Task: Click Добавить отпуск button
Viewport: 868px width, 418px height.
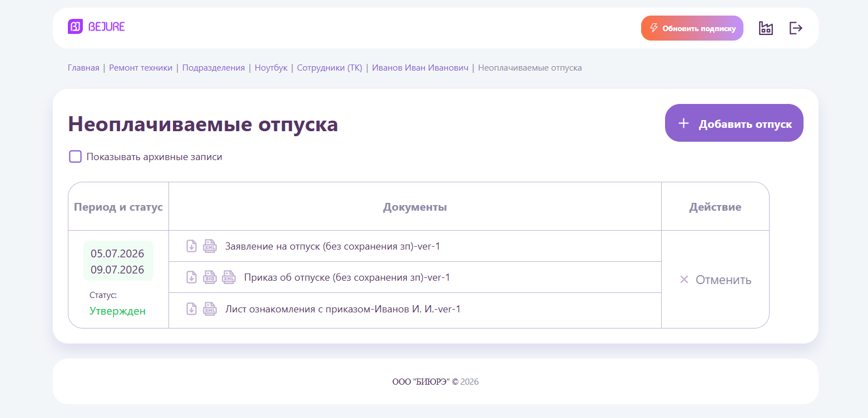Action: 734,123
